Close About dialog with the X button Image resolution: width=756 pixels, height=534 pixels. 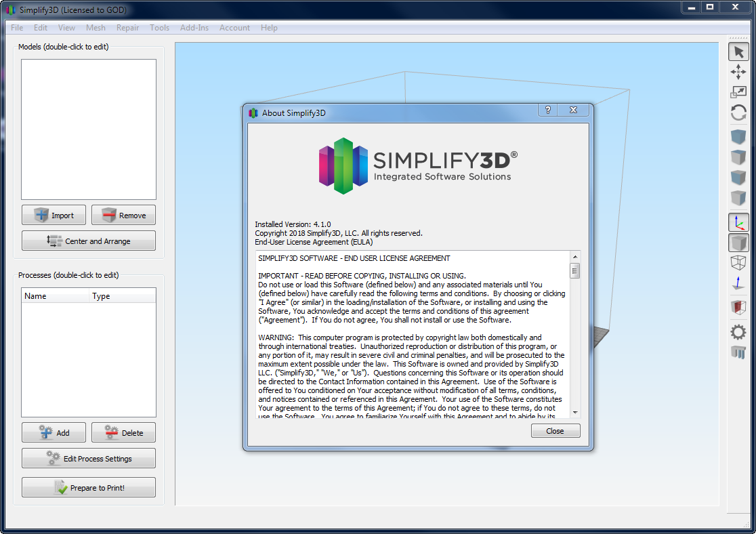click(573, 110)
